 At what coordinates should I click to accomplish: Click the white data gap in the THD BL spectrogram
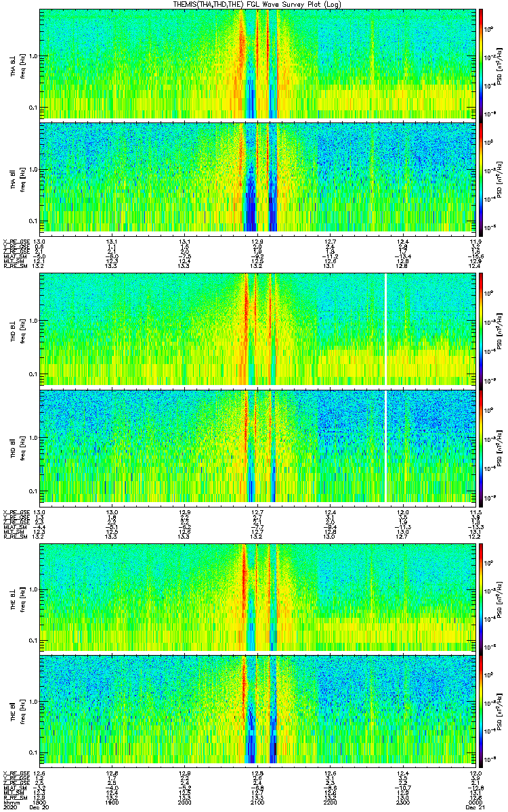pos(385,328)
